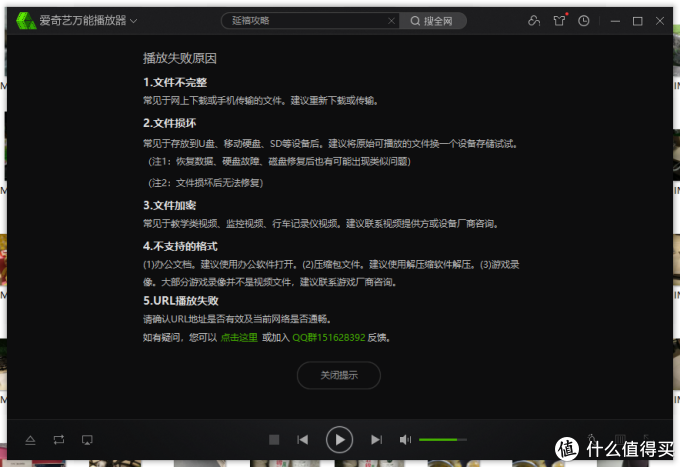Click the 关闭提示 button

339,375
